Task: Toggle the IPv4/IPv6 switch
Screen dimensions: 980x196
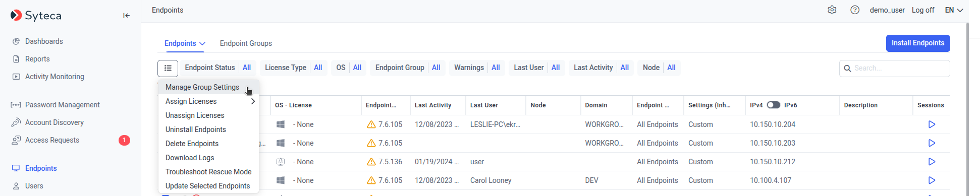Action: point(773,105)
